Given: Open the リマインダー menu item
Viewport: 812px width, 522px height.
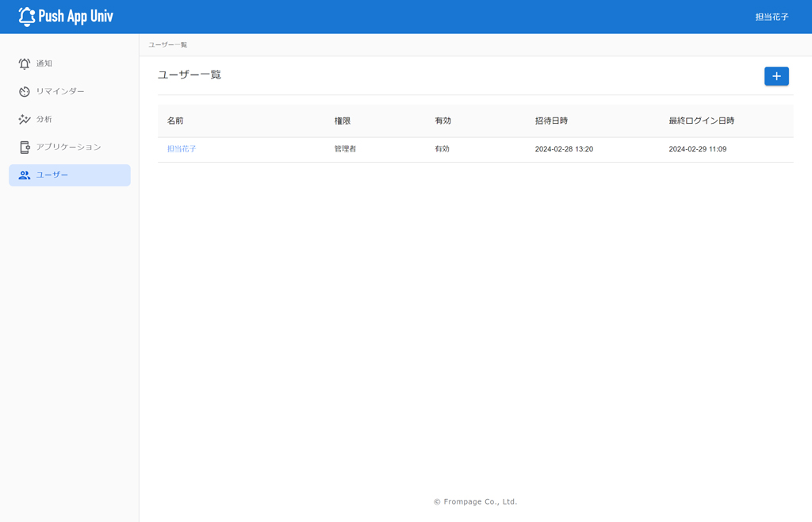Looking at the screenshot, I should (70, 92).
